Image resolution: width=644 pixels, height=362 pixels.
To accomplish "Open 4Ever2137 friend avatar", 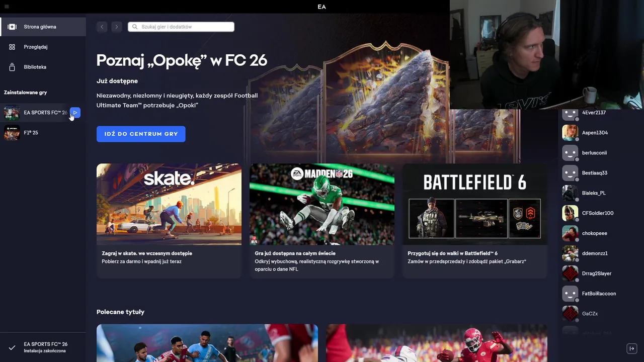I will [x=570, y=114].
